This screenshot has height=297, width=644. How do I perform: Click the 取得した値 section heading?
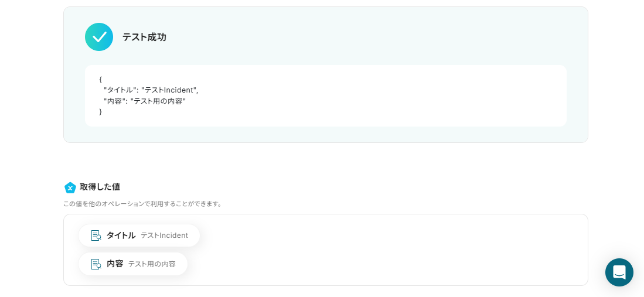click(x=100, y=187)
